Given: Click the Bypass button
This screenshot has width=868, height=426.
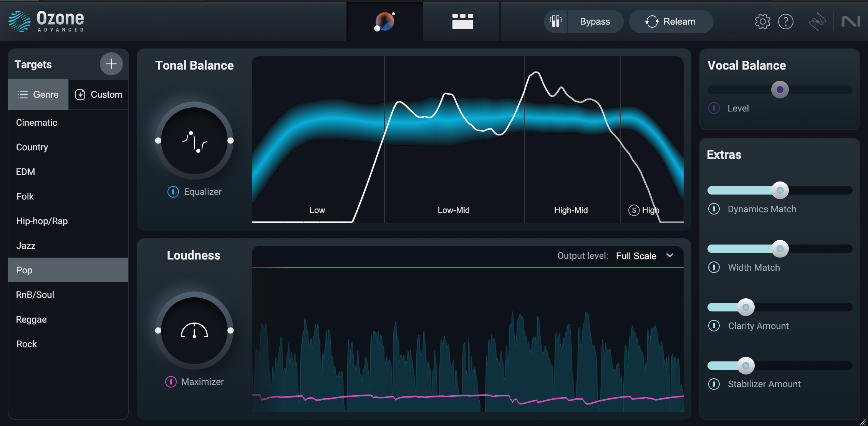Looking at the screenshot, I should click(x=595, y=22).
